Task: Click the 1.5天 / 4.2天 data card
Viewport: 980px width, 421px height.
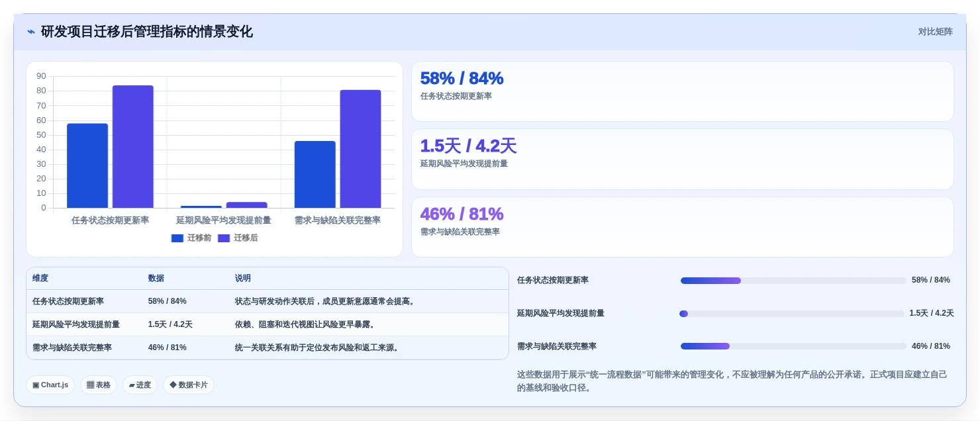Action: coord(683,159)
